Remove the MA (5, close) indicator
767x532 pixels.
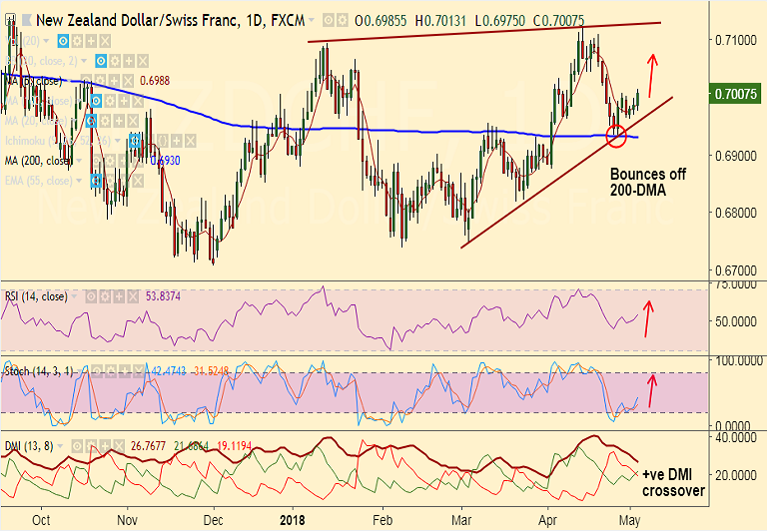(x=128, y=81)
